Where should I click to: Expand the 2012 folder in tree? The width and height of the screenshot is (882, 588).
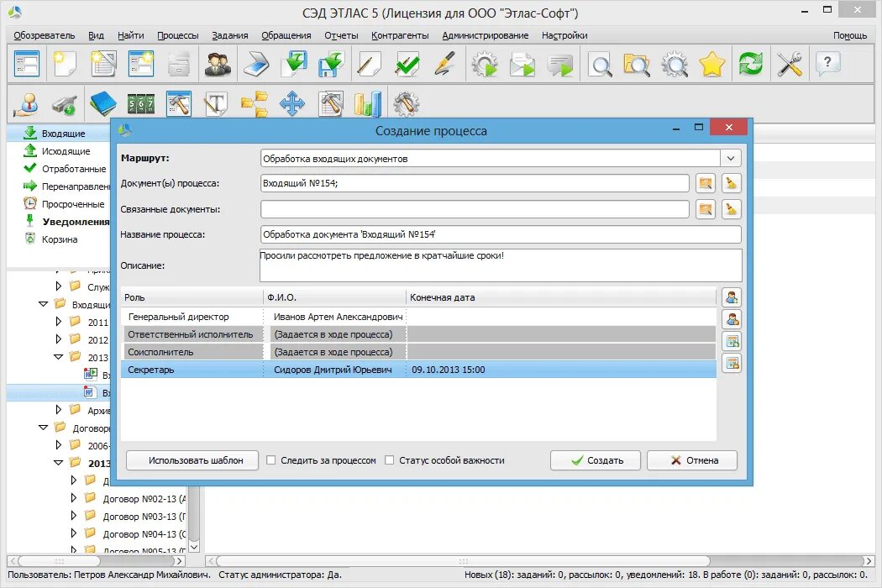point(59,339)
